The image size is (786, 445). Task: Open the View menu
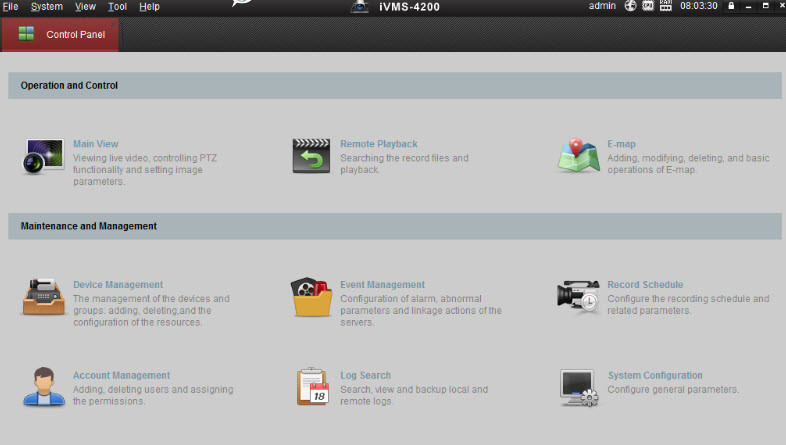click(85, 7)
